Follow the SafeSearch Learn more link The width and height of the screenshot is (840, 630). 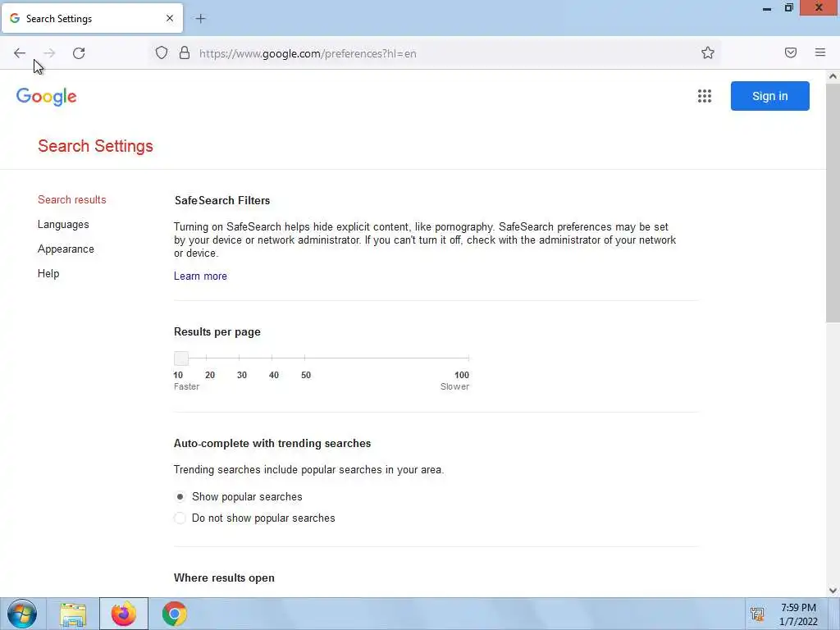(x=200, y=276)
